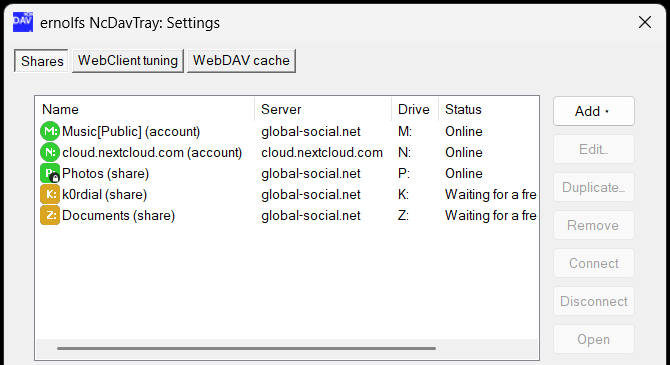
Task: Click global-social.net in the Music[Public] row
Action: coord(311,132)
